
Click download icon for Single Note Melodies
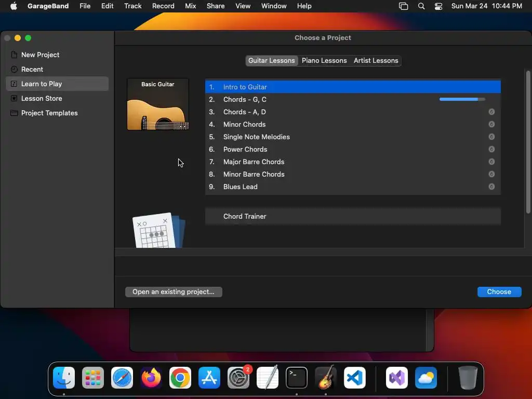click(491, 137)
